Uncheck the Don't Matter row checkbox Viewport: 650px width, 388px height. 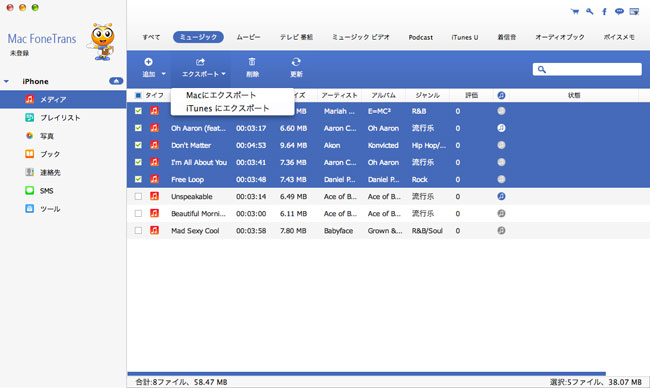coord(138,145)
